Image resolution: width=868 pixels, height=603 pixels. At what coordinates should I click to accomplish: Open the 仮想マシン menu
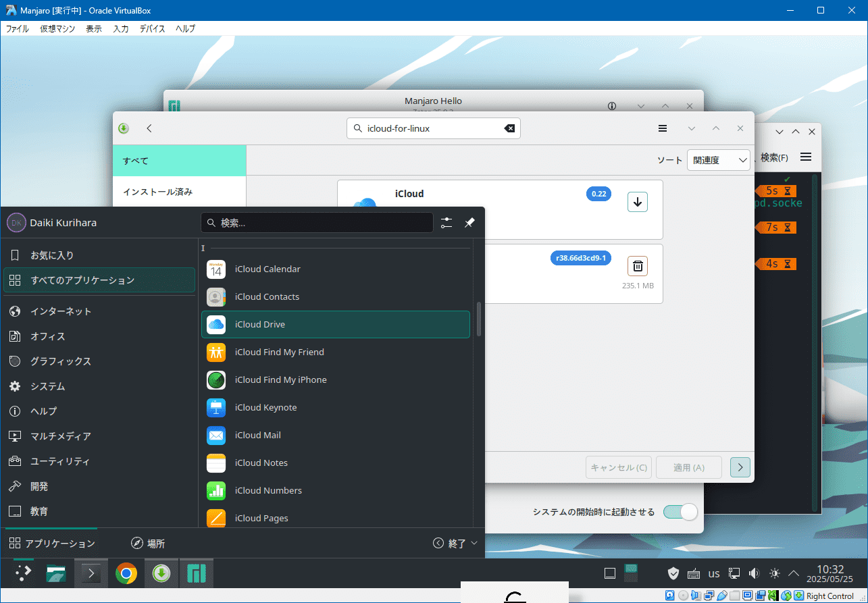[x=57, y=29]
